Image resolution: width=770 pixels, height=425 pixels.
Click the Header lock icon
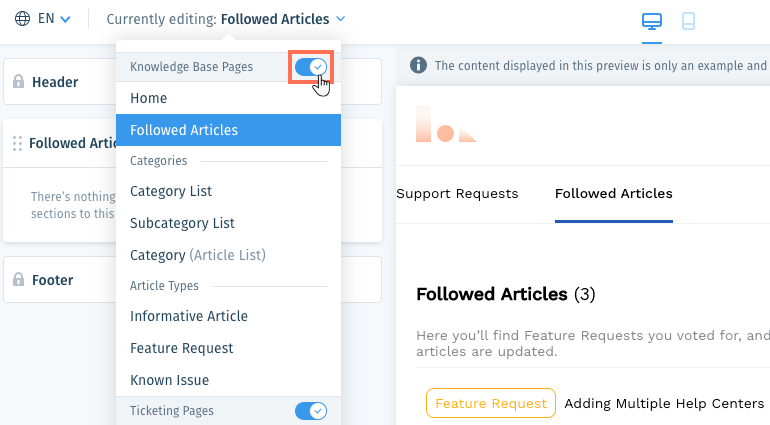click(x=18, y=81)
